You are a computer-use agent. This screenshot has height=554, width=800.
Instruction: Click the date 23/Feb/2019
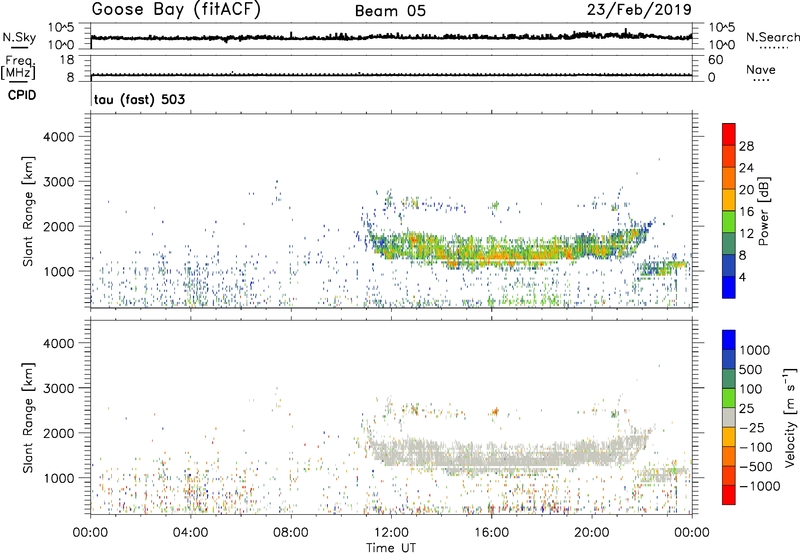(x=639, y=9)
